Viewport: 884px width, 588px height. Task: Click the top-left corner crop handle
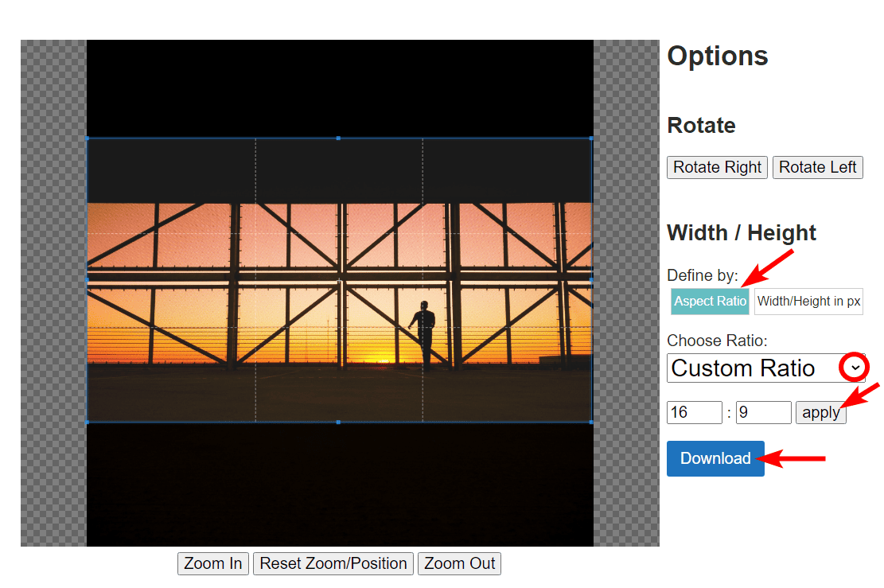[86, 138]
